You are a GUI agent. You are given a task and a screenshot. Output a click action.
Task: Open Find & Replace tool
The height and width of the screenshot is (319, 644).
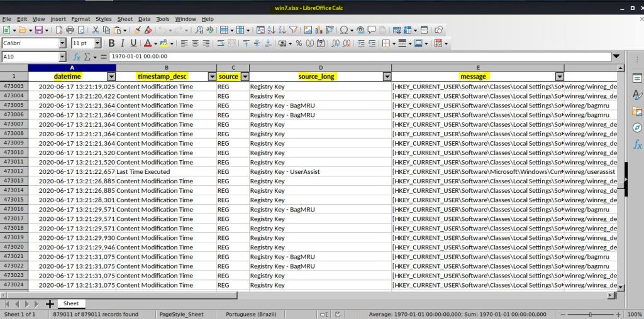coord(199,30)
